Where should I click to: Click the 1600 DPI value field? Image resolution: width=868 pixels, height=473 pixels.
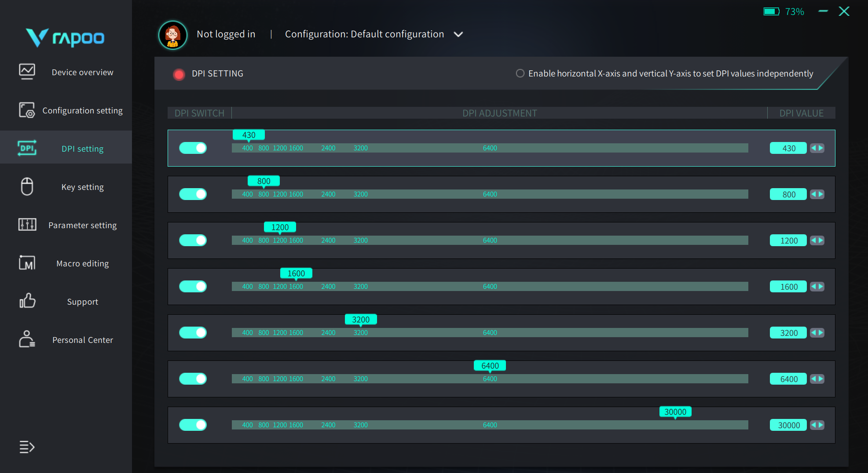(788, 287)
